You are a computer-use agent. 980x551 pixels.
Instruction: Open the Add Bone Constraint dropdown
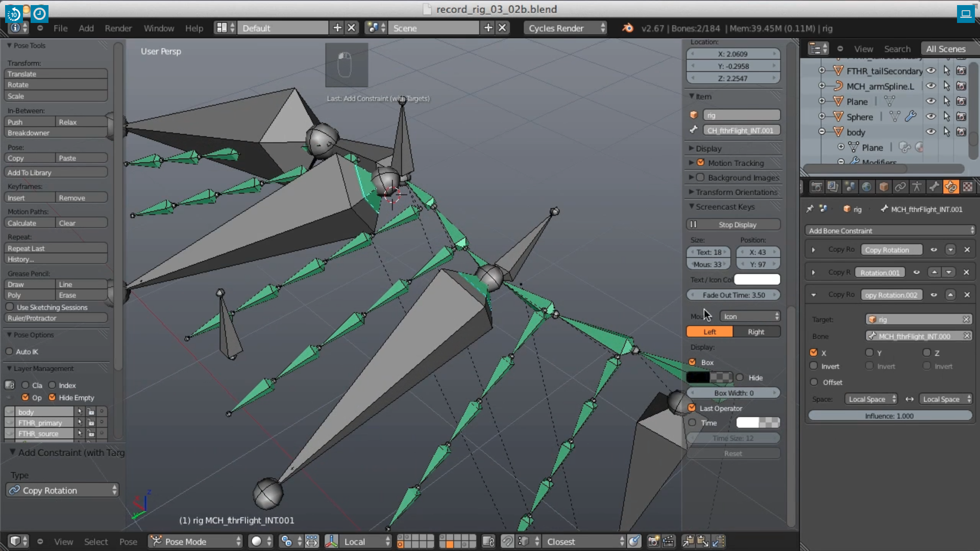(x=890, y=231)
